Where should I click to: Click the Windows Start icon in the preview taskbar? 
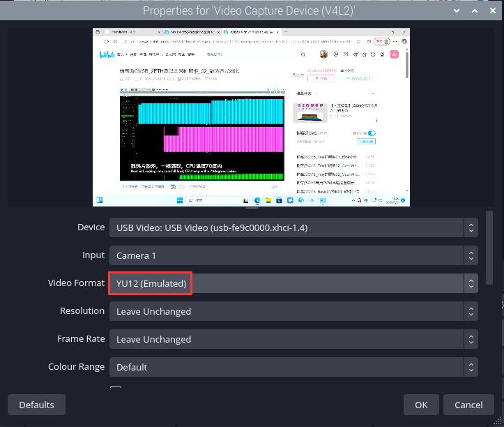179,200
